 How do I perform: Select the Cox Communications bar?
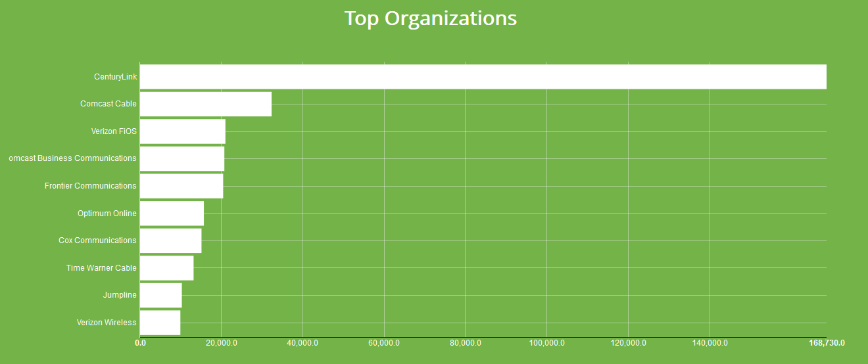click(x=171, y=240)
